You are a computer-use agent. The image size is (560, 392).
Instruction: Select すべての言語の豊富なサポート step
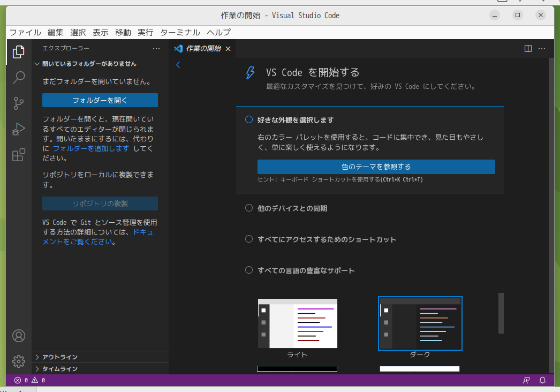(249, 270)
